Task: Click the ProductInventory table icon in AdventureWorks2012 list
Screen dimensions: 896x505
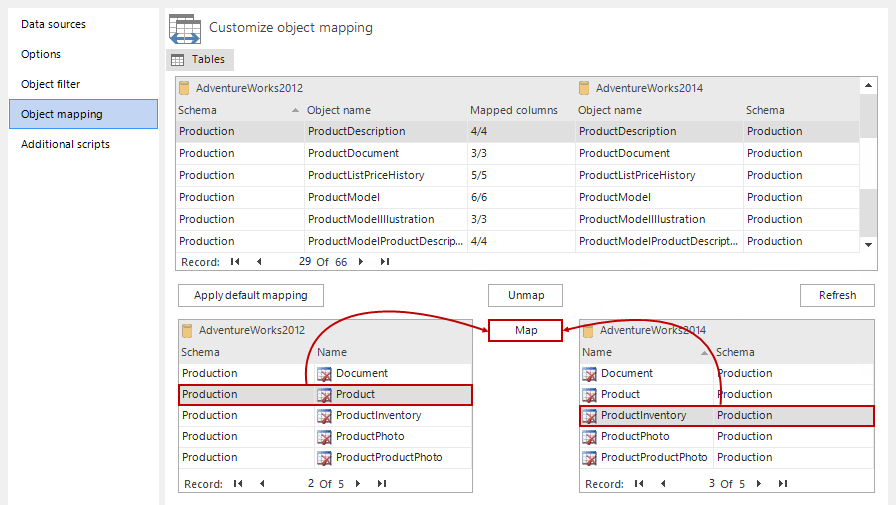Action: pyautogui.click(x=324, y=416)
